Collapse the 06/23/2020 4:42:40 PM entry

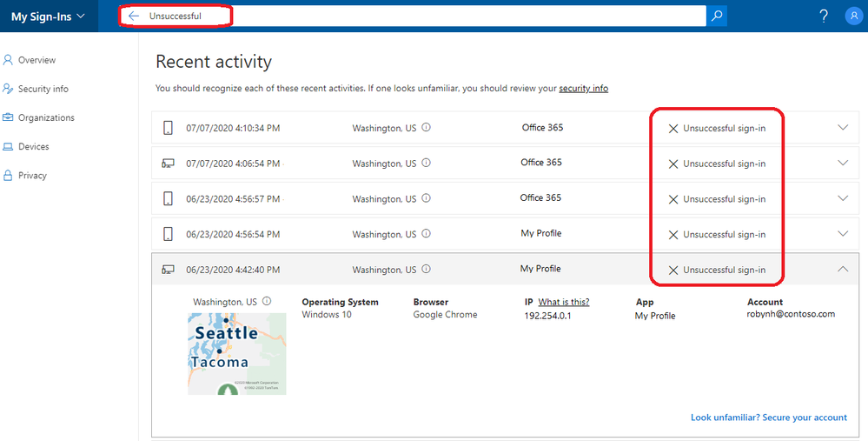843,270
